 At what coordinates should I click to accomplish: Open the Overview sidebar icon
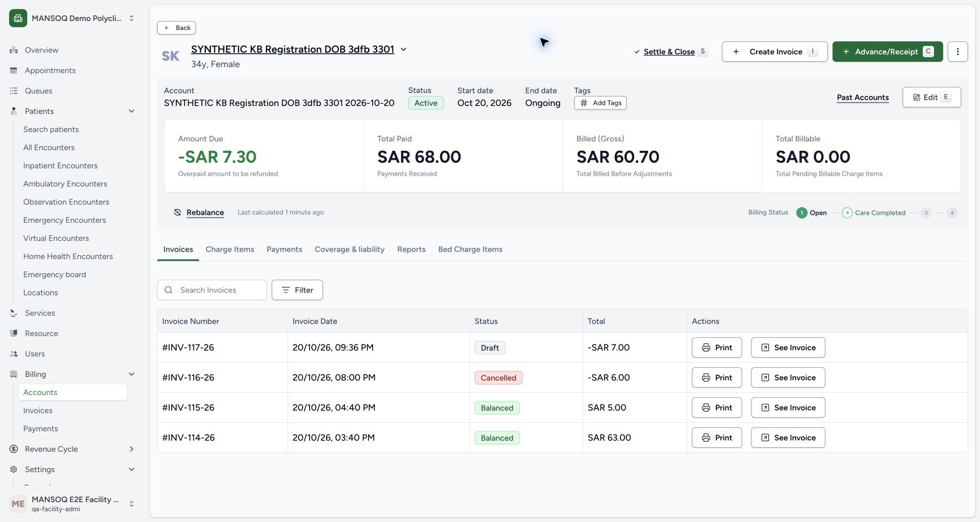pyautogui.click(x=14, y=50)
